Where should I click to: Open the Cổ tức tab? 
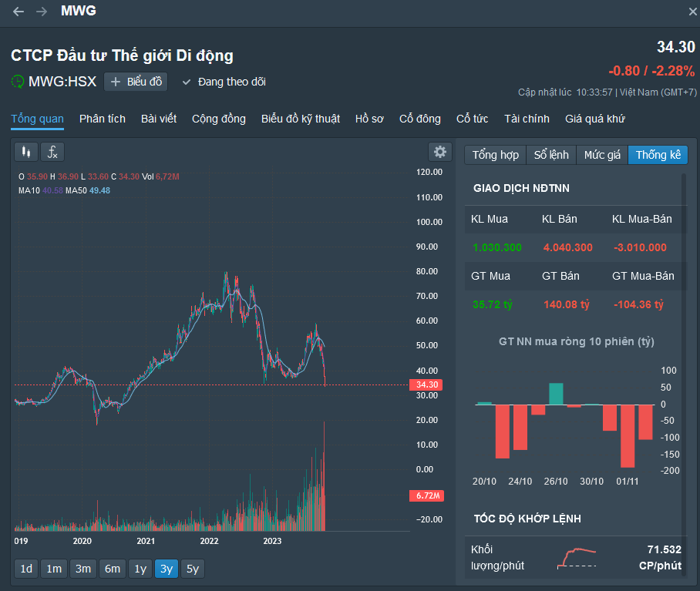pyautogui.click(x=472, y=119)
